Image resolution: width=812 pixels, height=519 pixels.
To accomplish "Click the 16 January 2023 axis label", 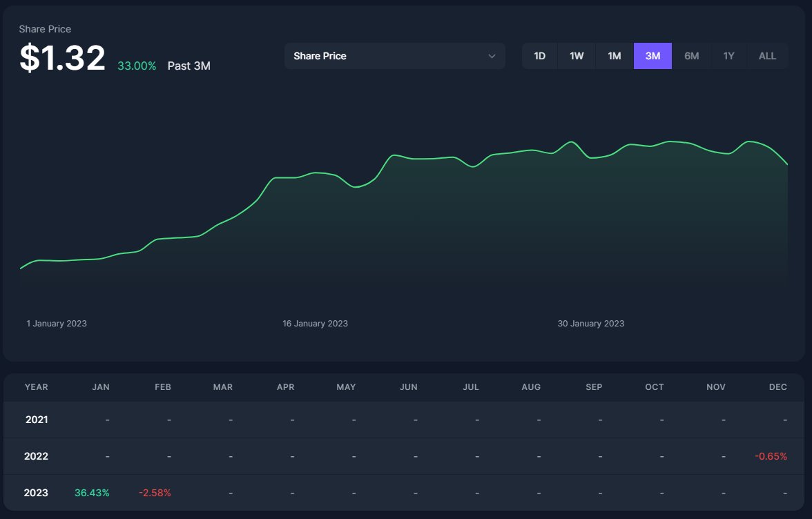I will point(315,323).
